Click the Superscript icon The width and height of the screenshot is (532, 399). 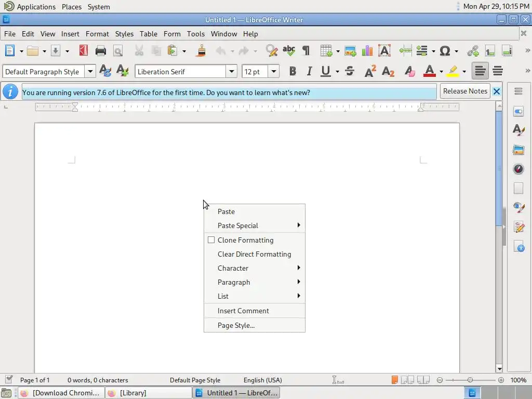click(370, 71)
